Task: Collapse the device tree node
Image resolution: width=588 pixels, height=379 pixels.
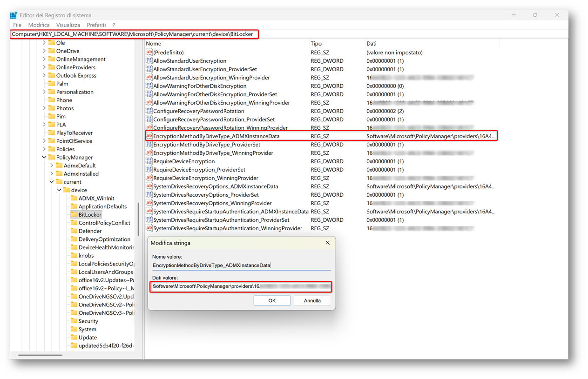Action: [59, 190]
